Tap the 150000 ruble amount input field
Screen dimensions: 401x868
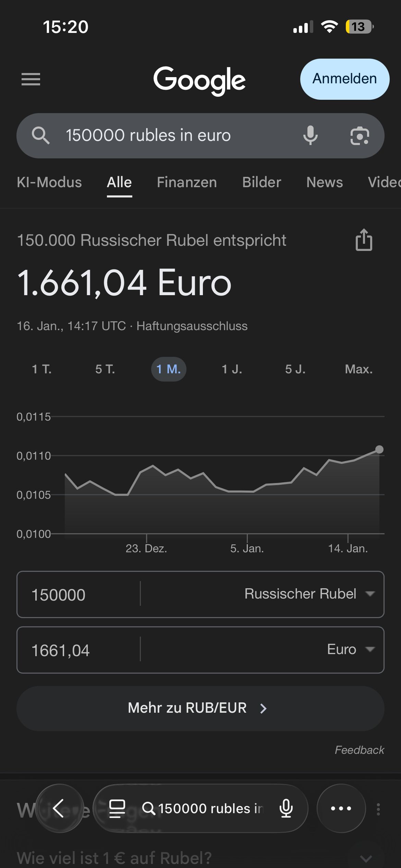pos(79,594)
